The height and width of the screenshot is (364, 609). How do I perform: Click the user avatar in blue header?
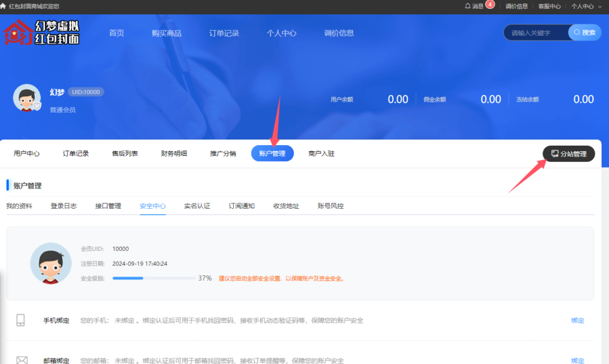point(26,98)
